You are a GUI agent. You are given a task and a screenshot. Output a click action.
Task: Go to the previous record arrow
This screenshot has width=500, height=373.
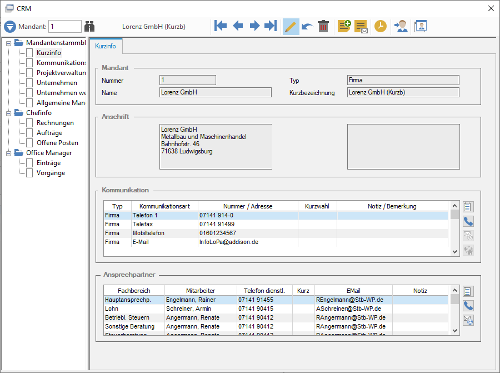(238, 26)
